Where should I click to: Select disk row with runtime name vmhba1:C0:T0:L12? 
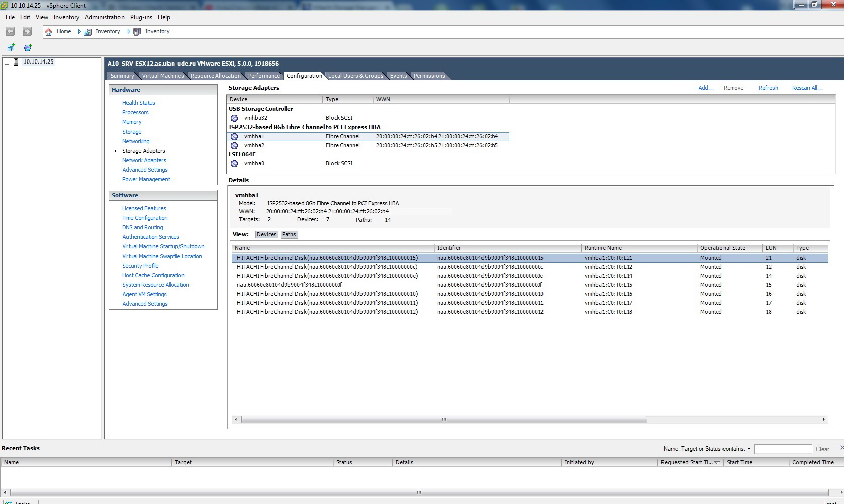coord(530,267)
